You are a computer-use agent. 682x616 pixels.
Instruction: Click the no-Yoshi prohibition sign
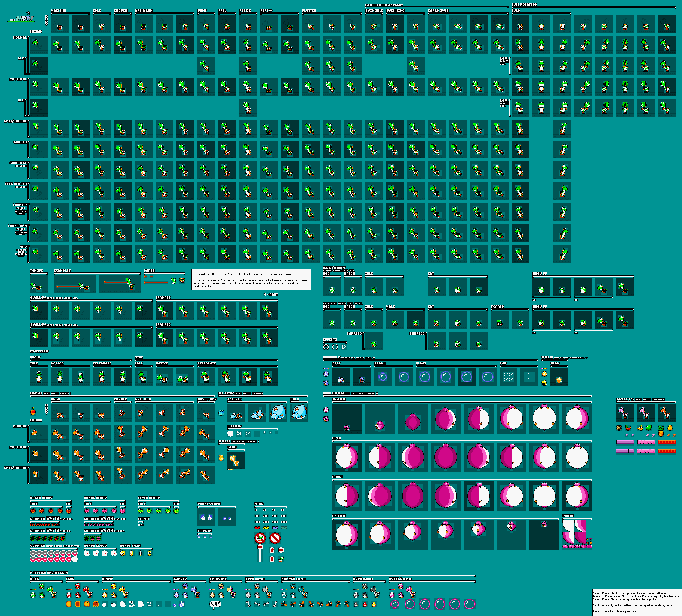point(260,538)
